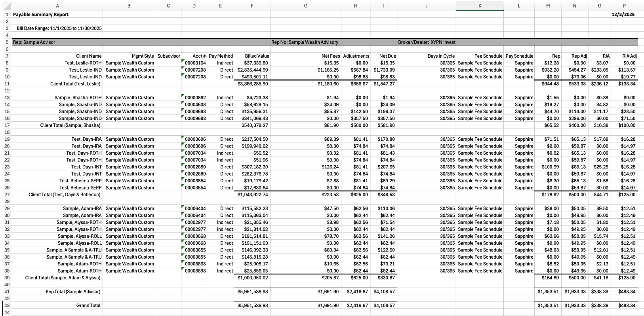Click net due $581.90
Viewport: 644px width, 316px height.
386,125
